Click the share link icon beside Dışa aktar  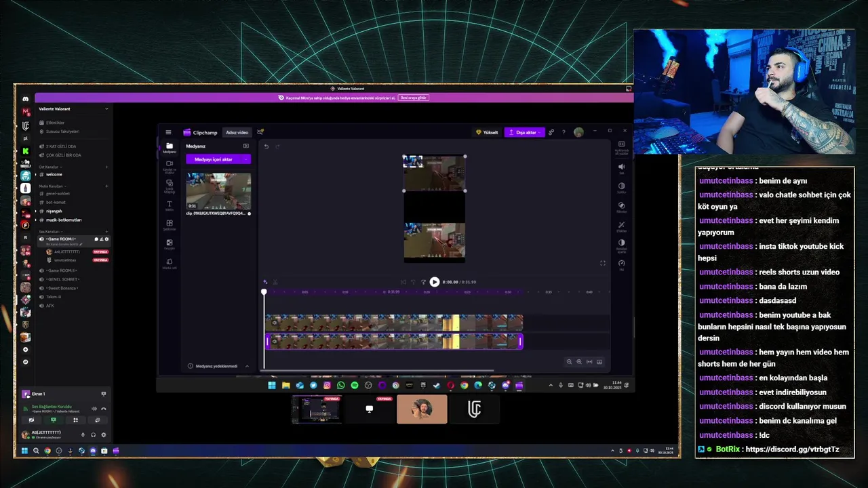[x=551, y=132]
